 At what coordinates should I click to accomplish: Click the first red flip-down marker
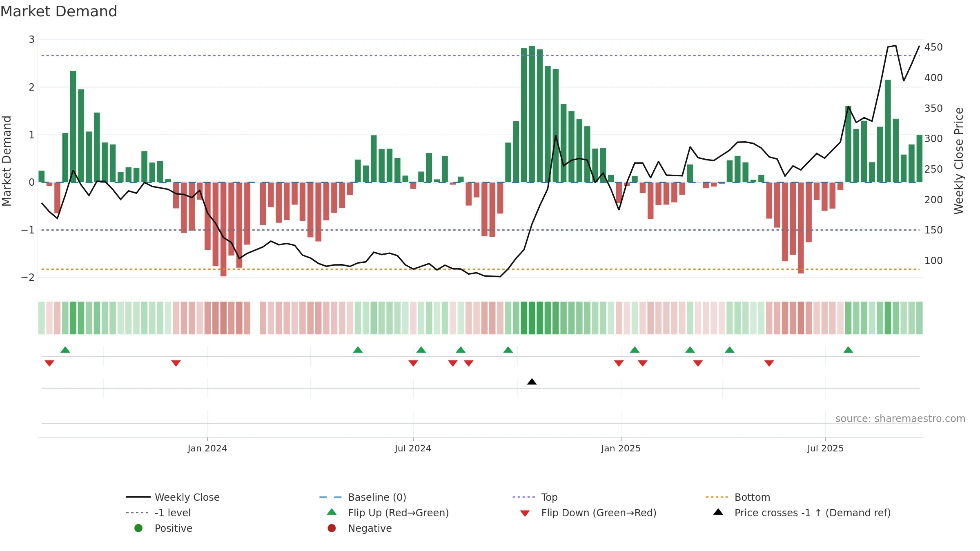point(49,363)
